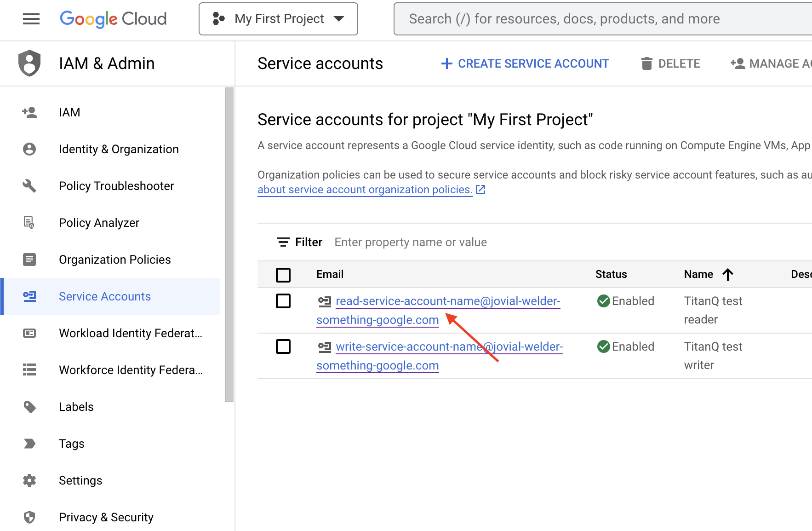Open Privacy & Security
812x531 pixels.
coord(106,517)
